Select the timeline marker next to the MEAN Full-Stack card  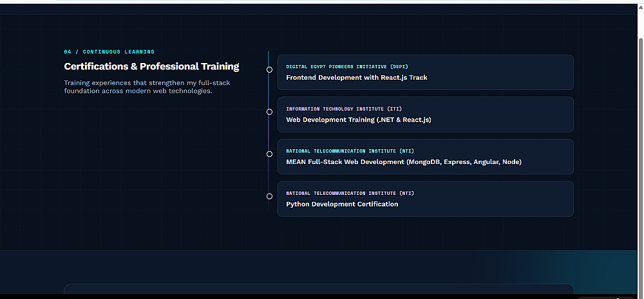(x=269, y=154)
